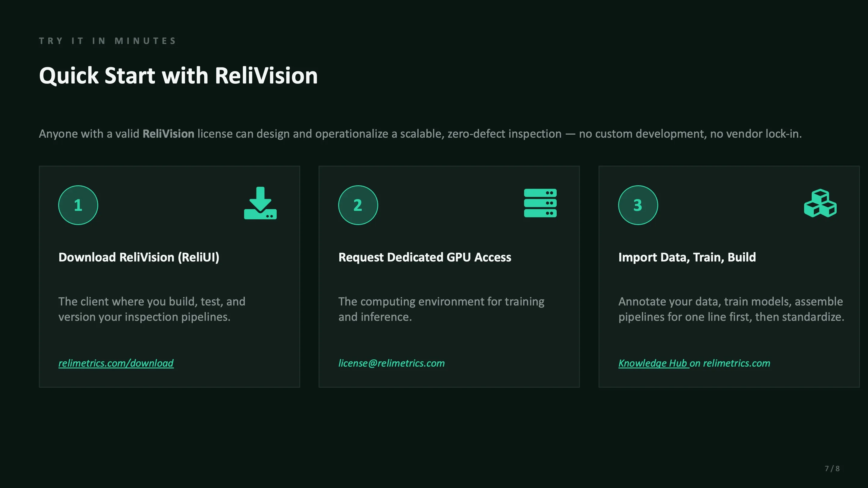
Task: Click the '7 / 8' page number
Action: pos(832,468)
